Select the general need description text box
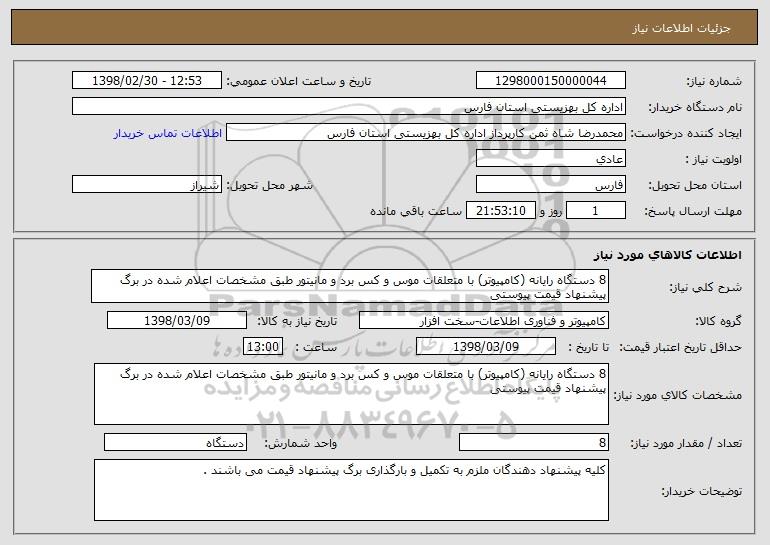 [350, 286]
